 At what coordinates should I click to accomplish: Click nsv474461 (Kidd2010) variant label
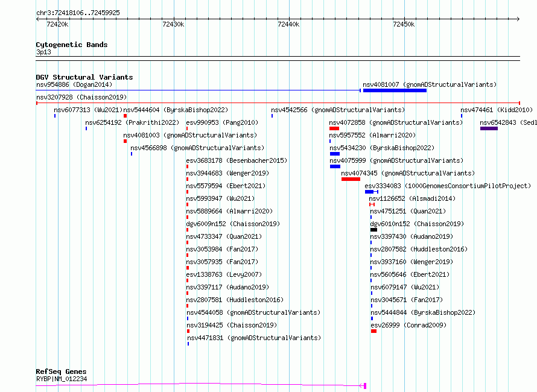pos(497,110)
